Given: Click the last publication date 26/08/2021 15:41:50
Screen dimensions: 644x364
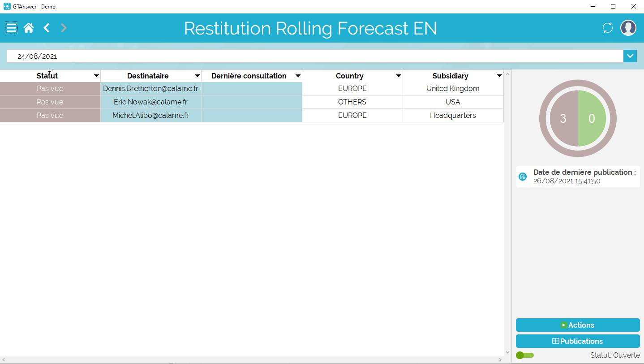Looking at the screenshot, I should pos(567,181).
